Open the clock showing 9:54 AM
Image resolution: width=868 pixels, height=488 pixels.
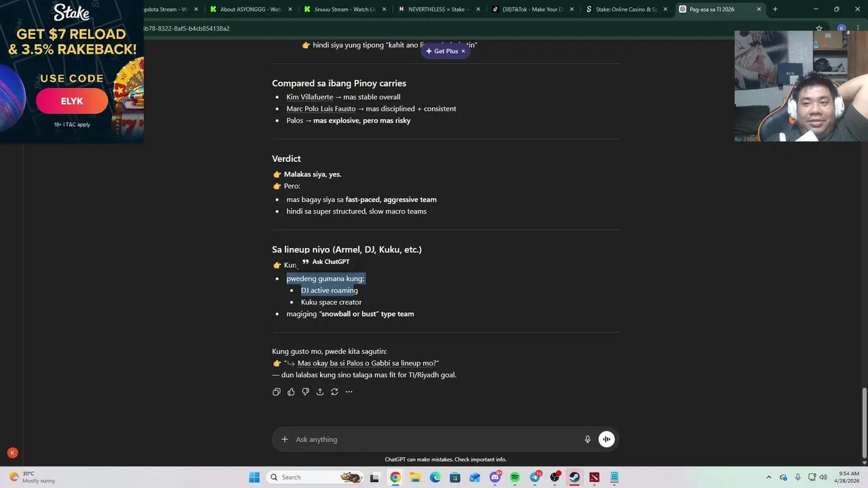coord(849,477)
